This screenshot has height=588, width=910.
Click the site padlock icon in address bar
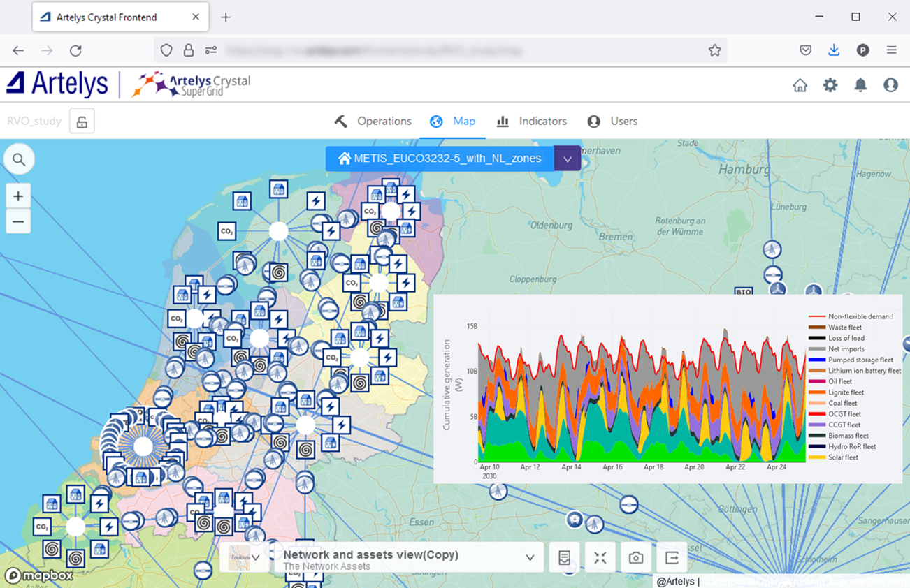point(189,50)
